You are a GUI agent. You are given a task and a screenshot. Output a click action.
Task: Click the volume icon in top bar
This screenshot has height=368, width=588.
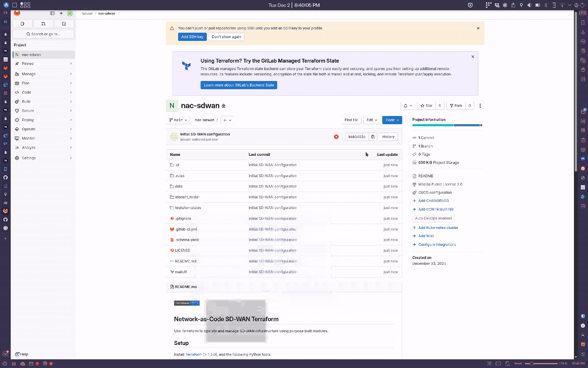click(x=529, y=5)
